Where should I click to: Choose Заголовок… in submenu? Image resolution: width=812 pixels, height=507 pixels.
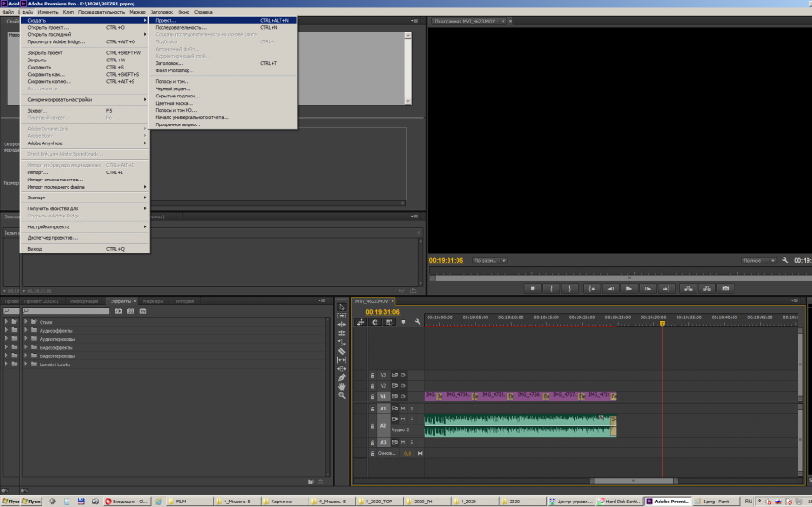223,63
